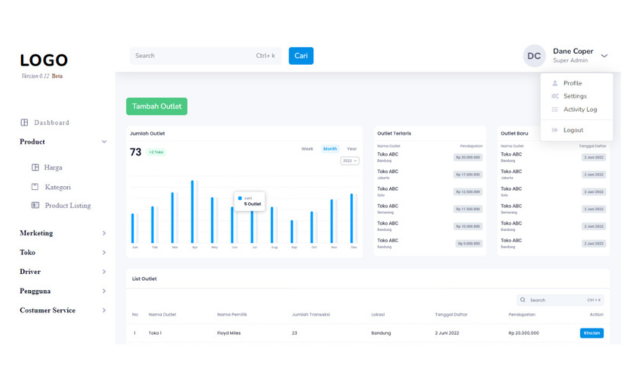Click the September bar in chart
Viewport: 630px width, 386px height.
pos(292,231)
